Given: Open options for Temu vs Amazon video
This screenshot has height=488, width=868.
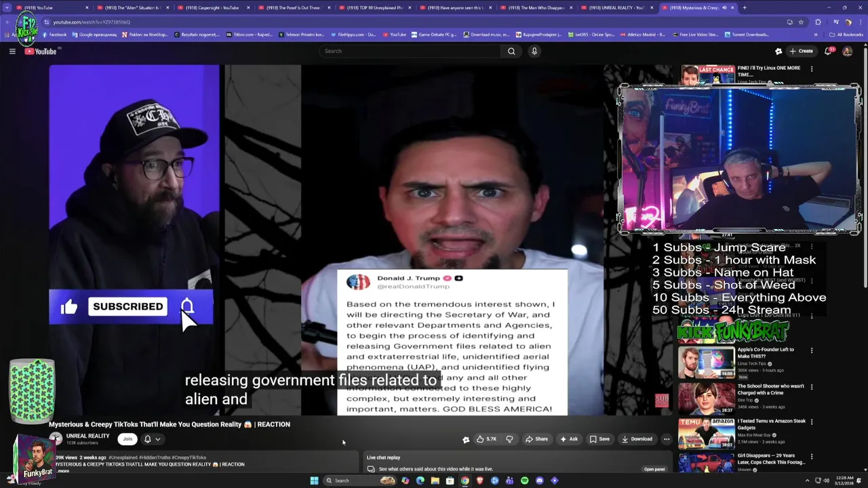Looking at the screenshot, I should pyautogui.click(x=811, y=422).
